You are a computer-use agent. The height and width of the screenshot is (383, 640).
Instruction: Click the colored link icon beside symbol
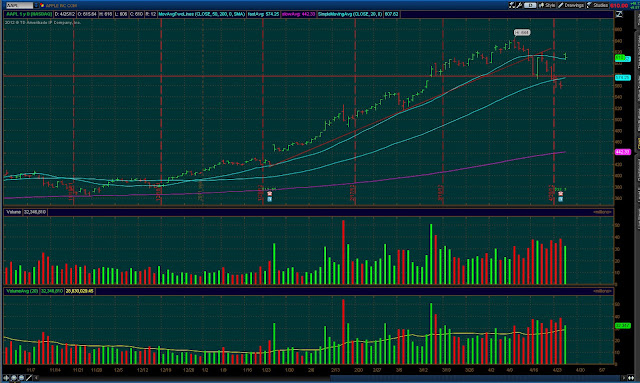pos(42,5)
